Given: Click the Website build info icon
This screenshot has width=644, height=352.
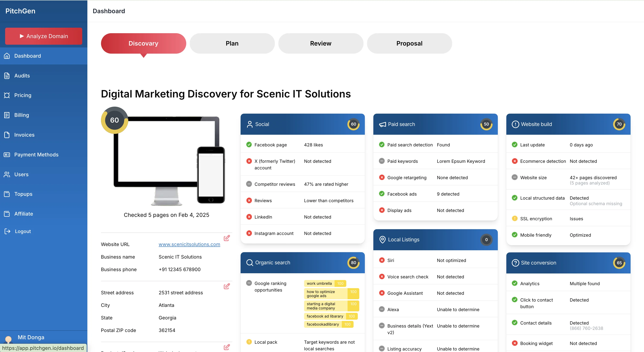Looking at the screenshot, I should [515, 124].
